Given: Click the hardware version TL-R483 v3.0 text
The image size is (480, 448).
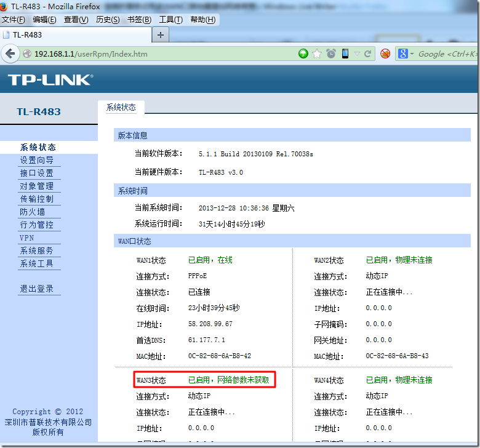Looking at the screenshot, I should point(221,172).
